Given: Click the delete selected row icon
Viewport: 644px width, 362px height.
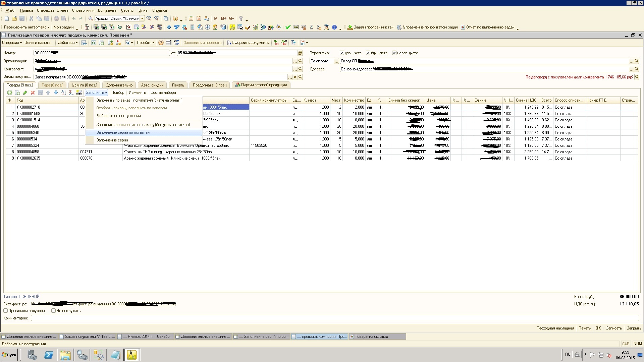Looking at the screenshot, I should pos(33,93).
